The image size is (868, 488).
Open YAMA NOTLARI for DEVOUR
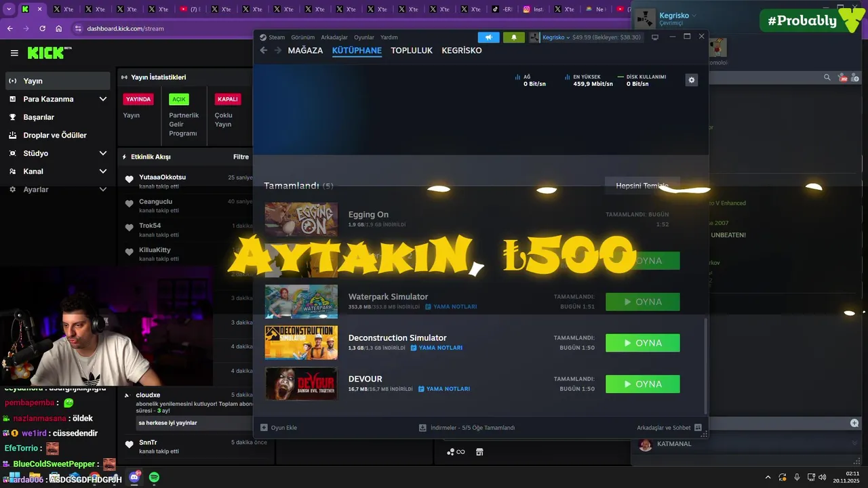443,389
